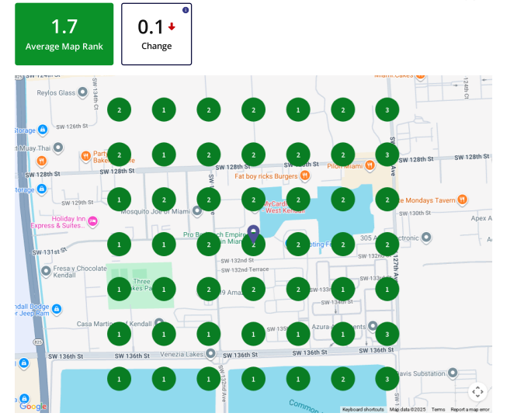The height and width of the screenshot is (420, 517).
Task: Click the Mosquito Joe of Miami pin
Action: [x=198, y=210]
